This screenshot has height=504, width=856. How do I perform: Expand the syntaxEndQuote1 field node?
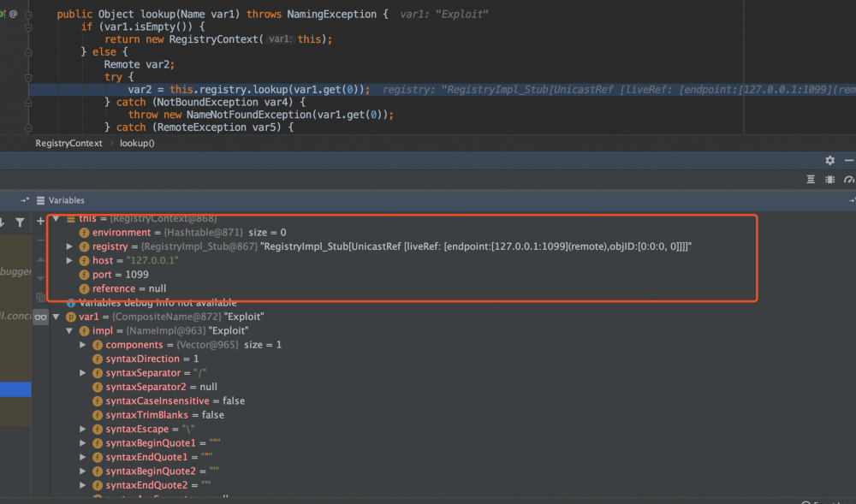[x=82, y=457]
